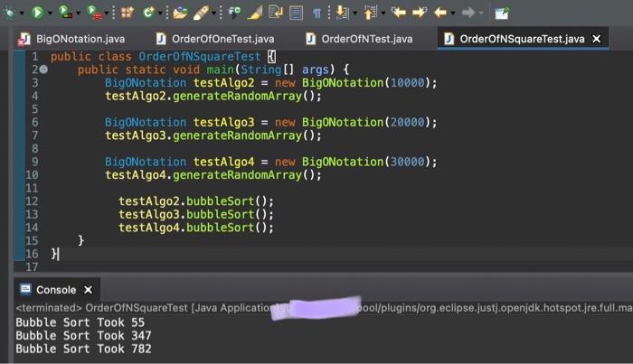Open the Search icon's dropdown arrow
The width and height of the screenshot is (633, 364).
[x=214, y=14]
